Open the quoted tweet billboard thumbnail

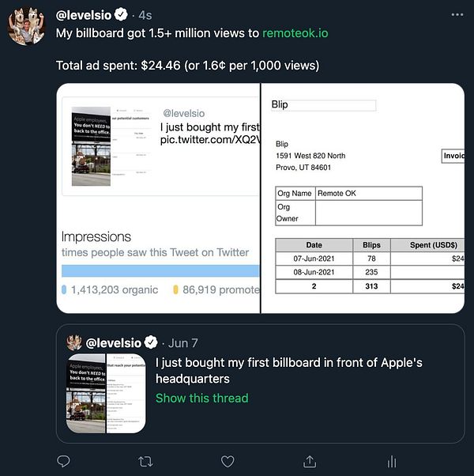click(x=104, y=394)
